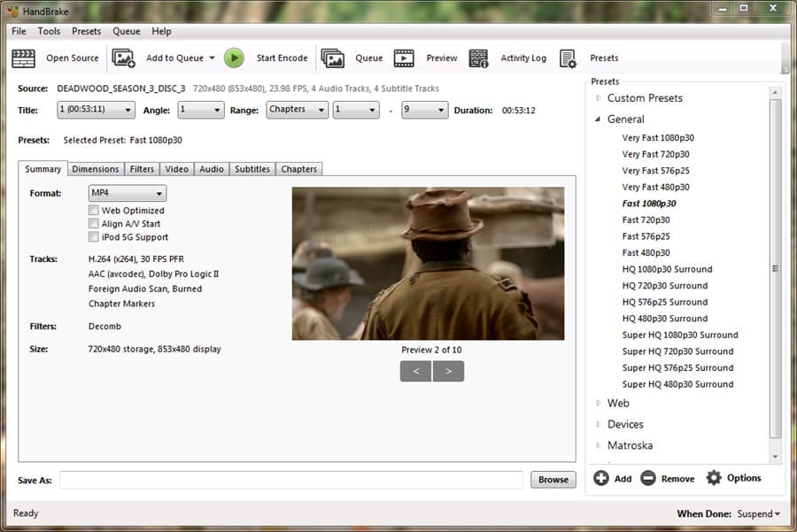The width and height of the screenshot is (797, 532).
Task: Click the Add to Queue picture icon
Action: click(123, 58)
